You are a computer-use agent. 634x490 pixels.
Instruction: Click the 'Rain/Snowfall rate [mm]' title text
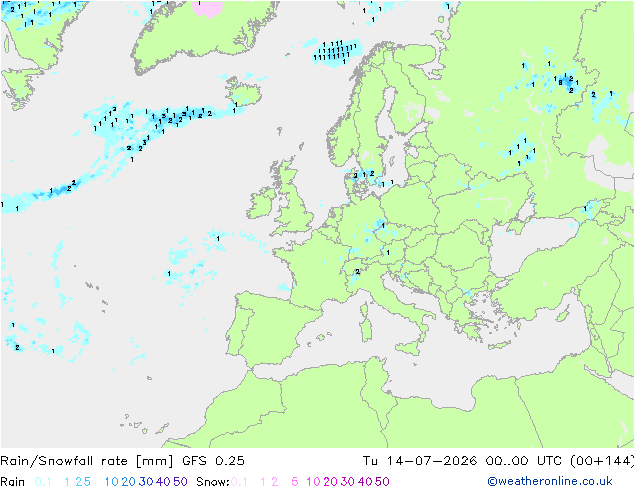[87, 461]
